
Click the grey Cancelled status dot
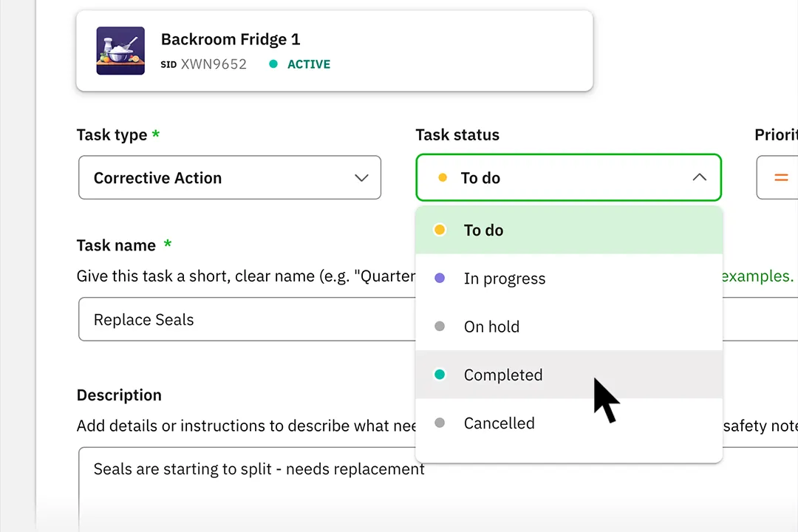440,423
